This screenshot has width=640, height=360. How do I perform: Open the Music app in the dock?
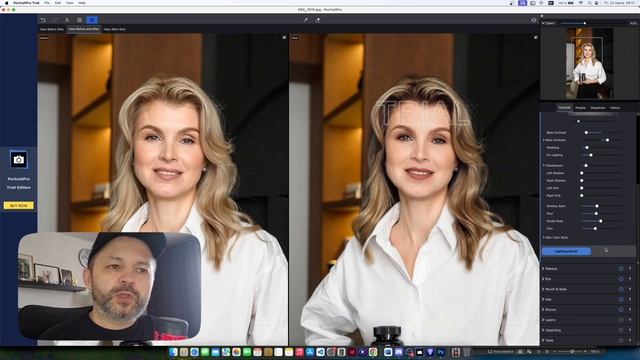299,352
